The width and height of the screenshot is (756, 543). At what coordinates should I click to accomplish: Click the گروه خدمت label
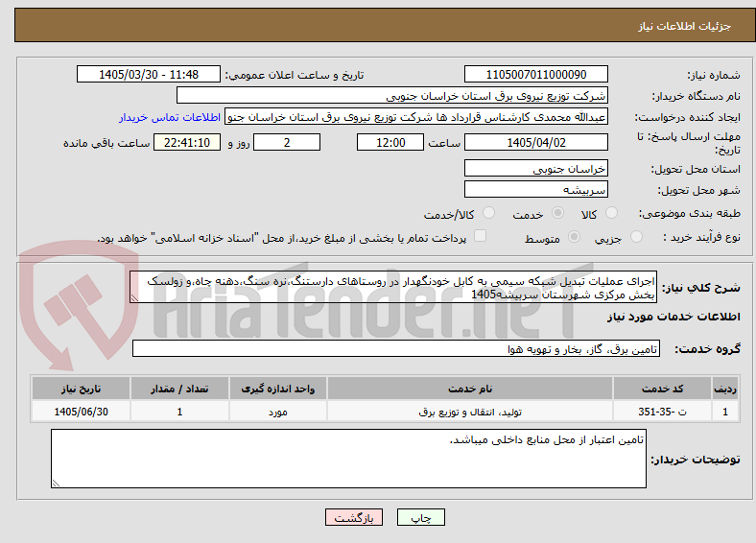coord(707,349)
